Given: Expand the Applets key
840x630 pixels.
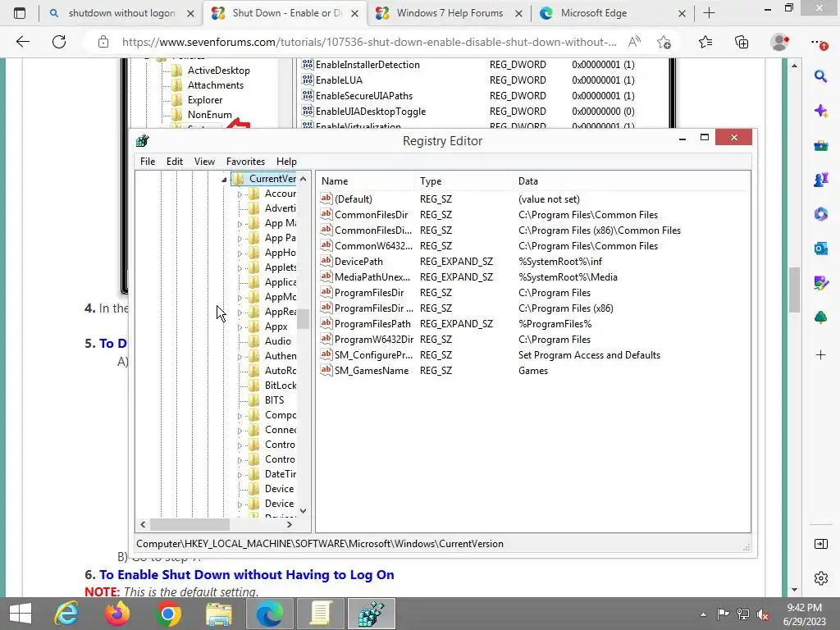Looking at the screenshot, I should 240,268.
